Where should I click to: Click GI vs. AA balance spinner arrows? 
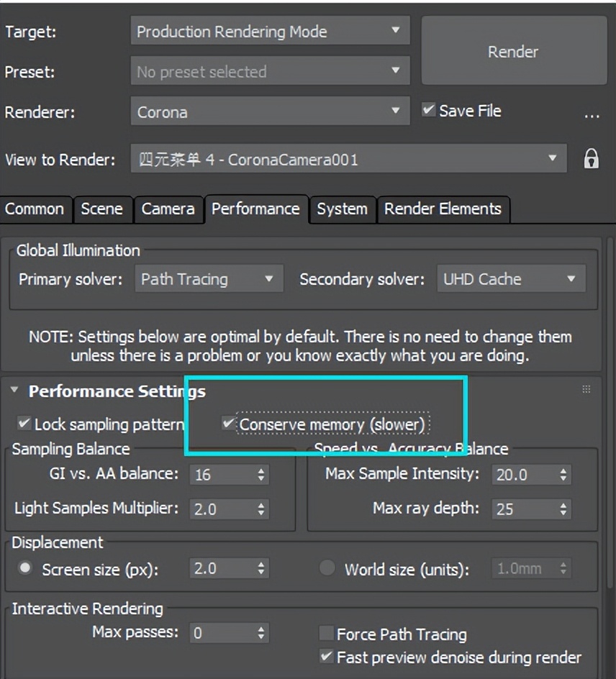click(261, 475)
